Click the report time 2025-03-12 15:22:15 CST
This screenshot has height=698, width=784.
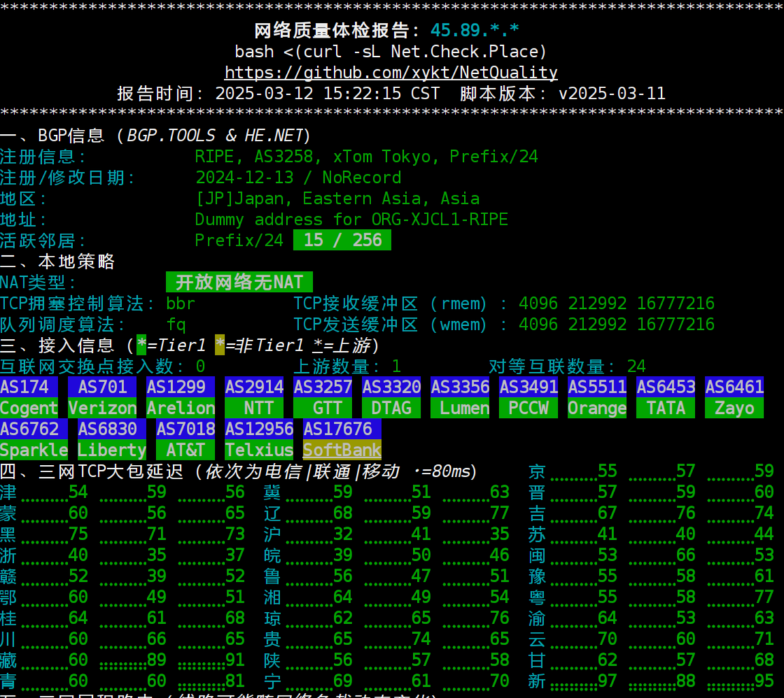tap(327, 93)
